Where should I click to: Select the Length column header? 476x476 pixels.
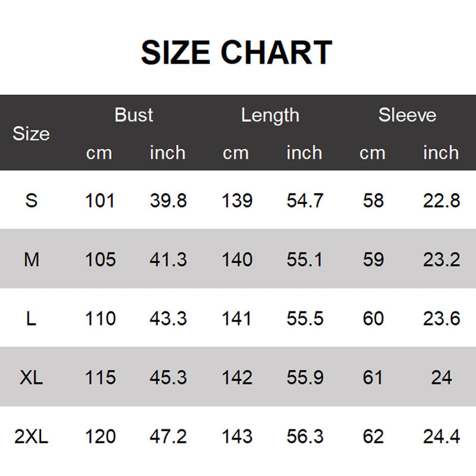pyautogui.click(x=270, y=115)
